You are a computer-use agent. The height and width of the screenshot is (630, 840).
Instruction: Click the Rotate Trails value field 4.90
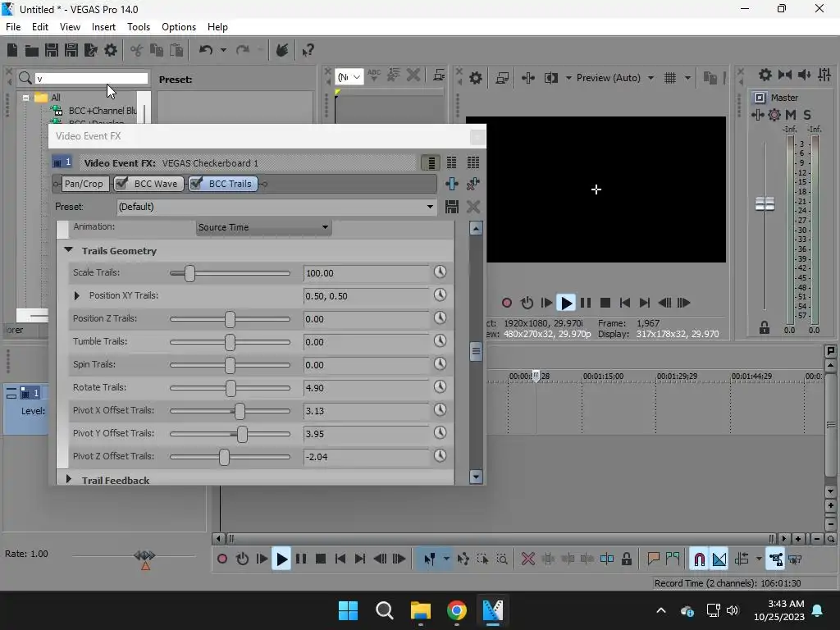tap(366, 388)
